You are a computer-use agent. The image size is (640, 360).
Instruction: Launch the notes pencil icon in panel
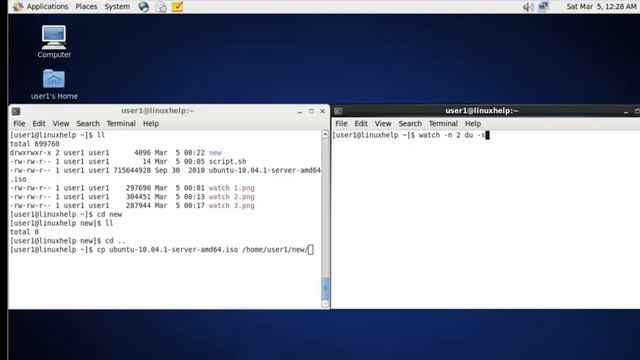coord(177,7)
